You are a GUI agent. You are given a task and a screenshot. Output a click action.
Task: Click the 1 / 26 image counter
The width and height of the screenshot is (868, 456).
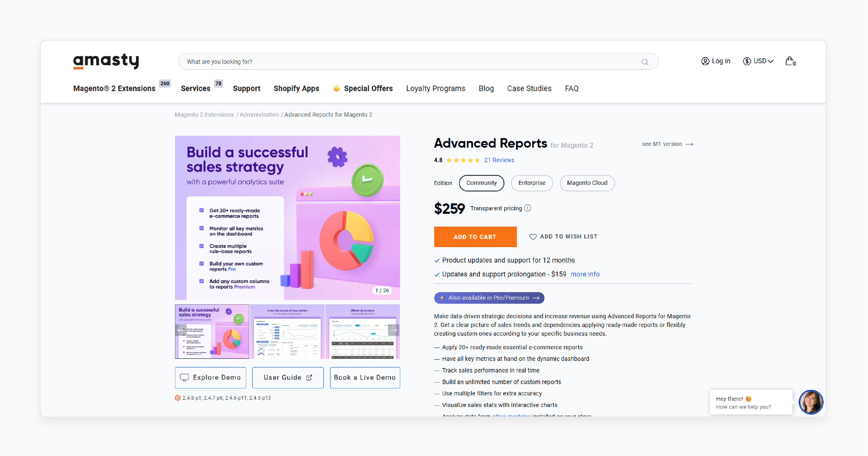[x=382, y=291]
